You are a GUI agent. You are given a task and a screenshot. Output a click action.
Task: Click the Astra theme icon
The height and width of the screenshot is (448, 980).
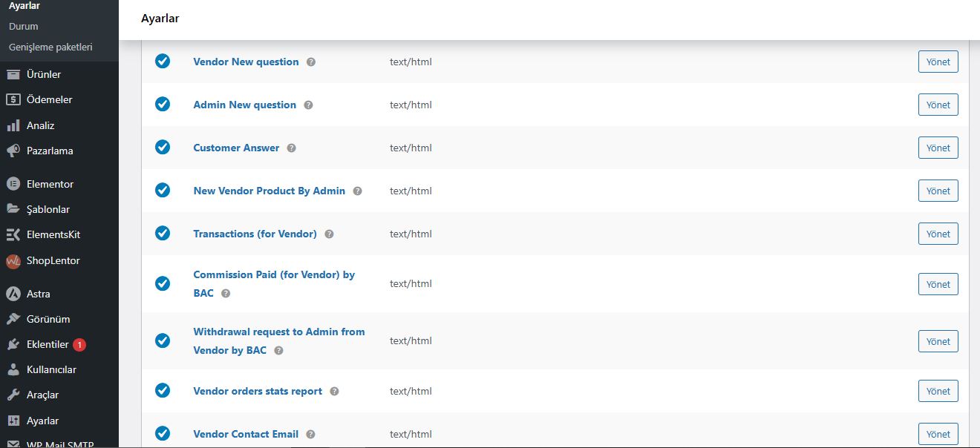(x=13, y=294)
